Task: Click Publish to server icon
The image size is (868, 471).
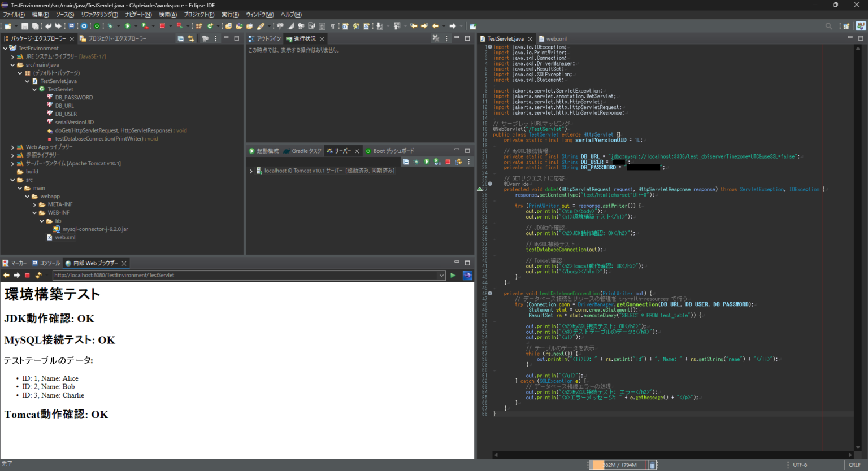Action: [x=458, y=162]
